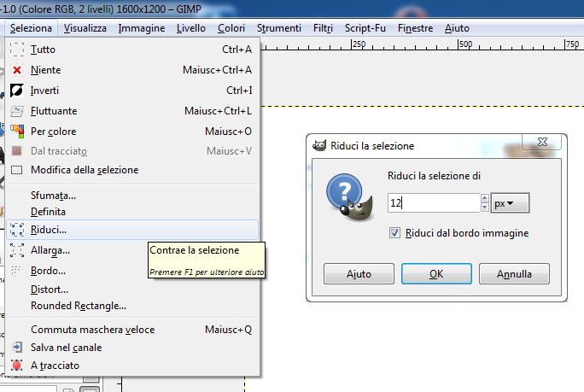584x392 pixels.
Task: Choose the Fluttuante menu label
Action: [x=54, y=111]
